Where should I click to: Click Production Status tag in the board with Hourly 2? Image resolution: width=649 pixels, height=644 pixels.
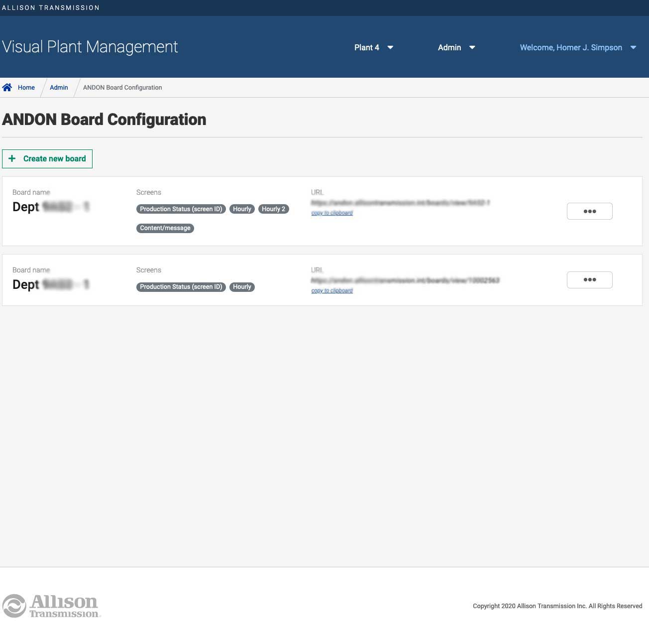pyautogui.click(x=181, y=209)
